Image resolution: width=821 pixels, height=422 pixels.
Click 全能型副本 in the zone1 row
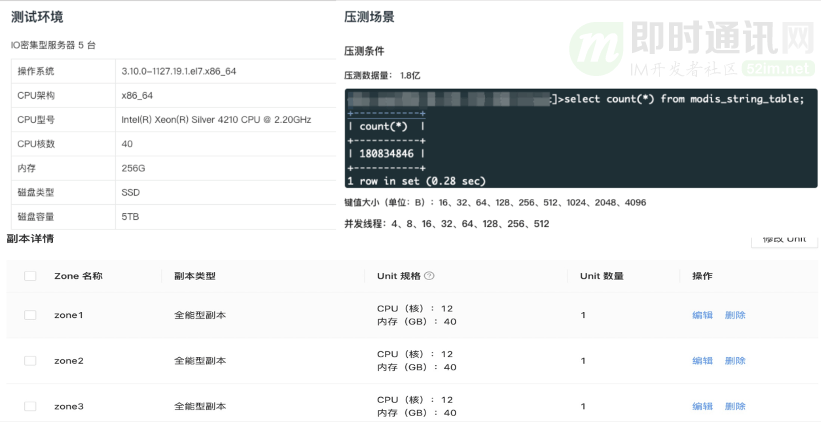point(200,315)
